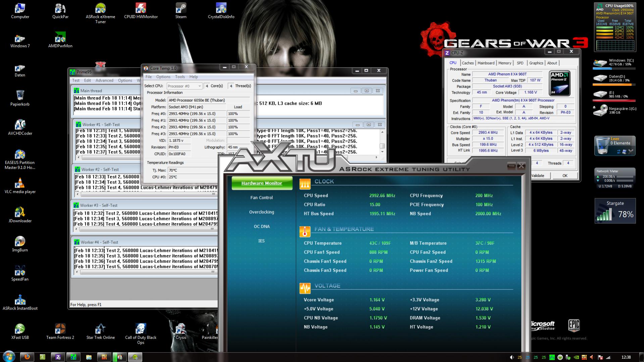Select the Papierkorb recycle bin icon

(x=20, y=99)
